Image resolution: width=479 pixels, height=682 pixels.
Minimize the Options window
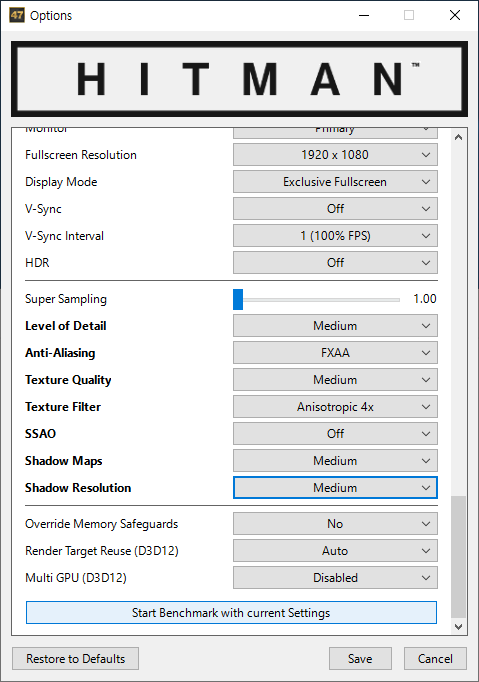364,15
